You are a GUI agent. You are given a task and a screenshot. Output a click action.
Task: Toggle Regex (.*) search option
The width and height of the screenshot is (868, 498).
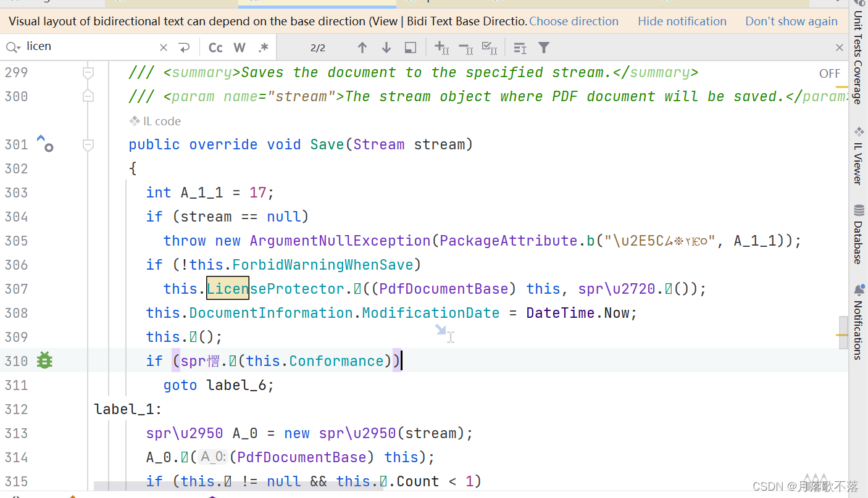click(263, 48)
